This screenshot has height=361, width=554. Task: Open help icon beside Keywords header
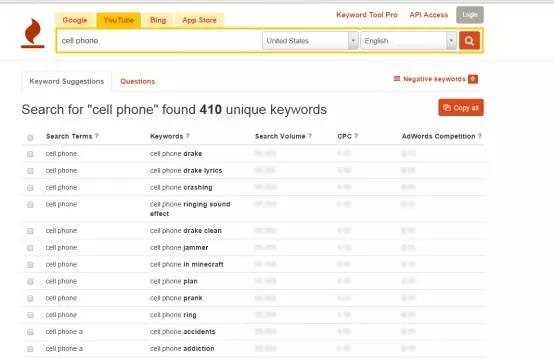coord(188,136)
